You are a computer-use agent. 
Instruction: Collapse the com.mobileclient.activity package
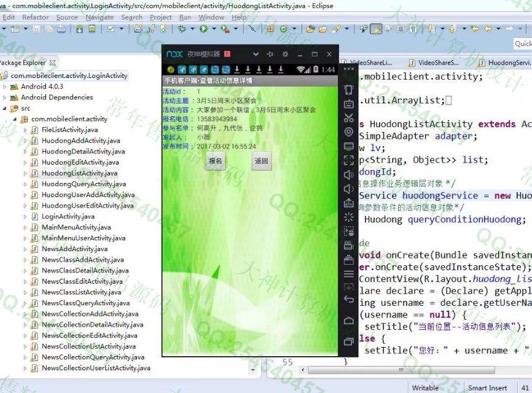[15, 119]
